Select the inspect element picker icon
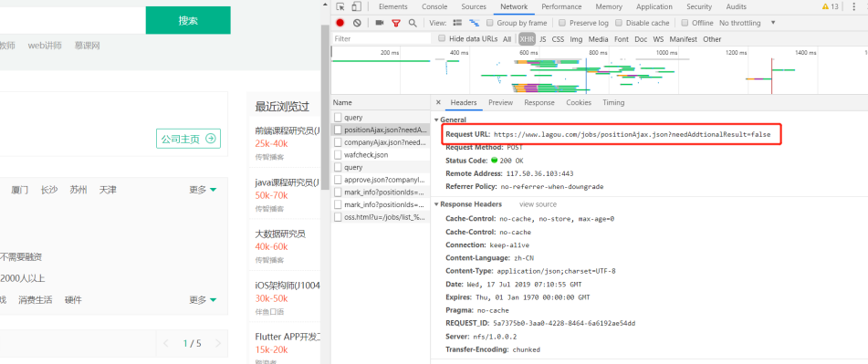 [340, 6]
